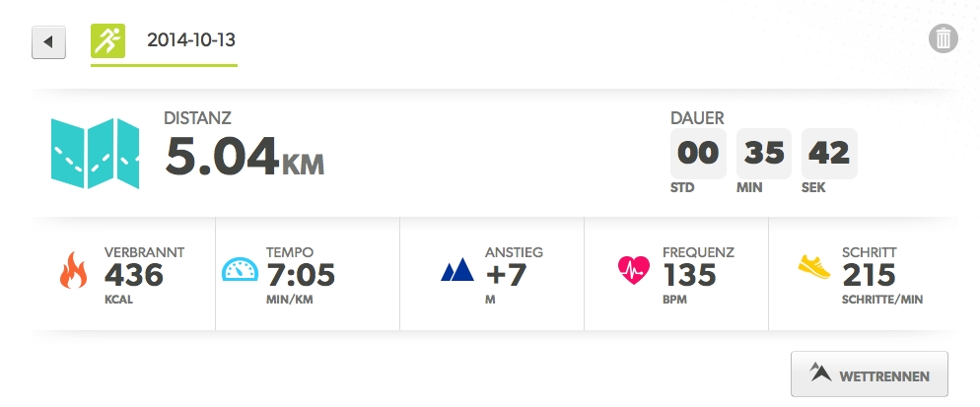Click the 135 BPM Frequenz value

(689, 274)
